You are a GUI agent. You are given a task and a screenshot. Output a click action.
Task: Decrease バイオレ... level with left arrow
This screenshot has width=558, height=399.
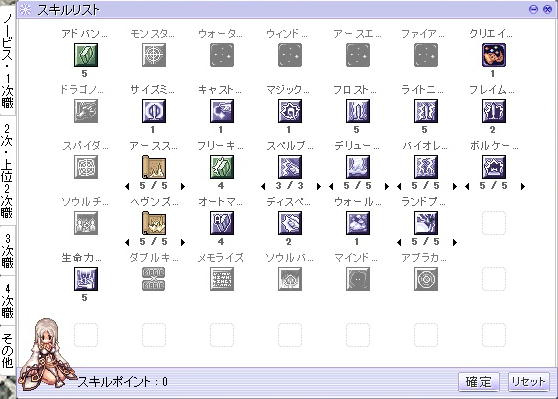399,186
